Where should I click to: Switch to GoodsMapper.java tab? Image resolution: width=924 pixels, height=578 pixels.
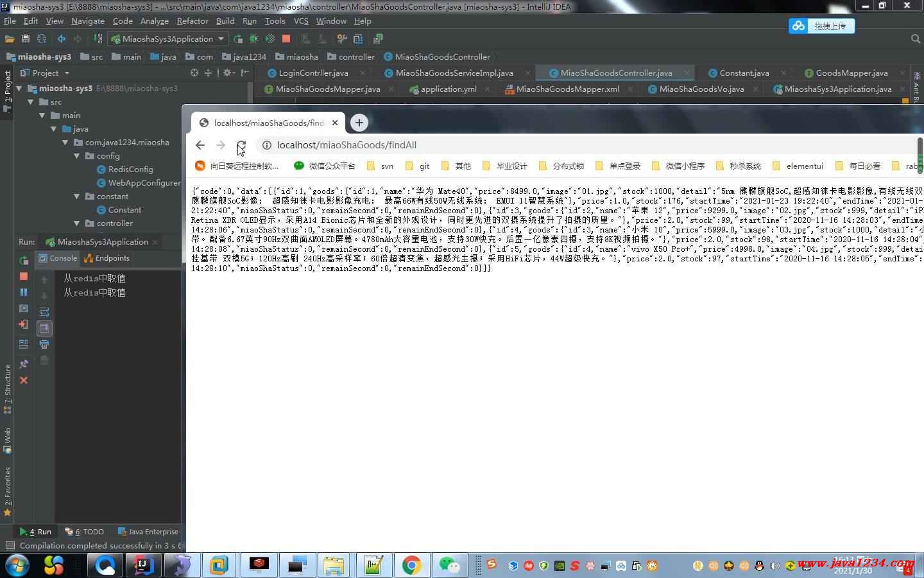click(852, 73)
